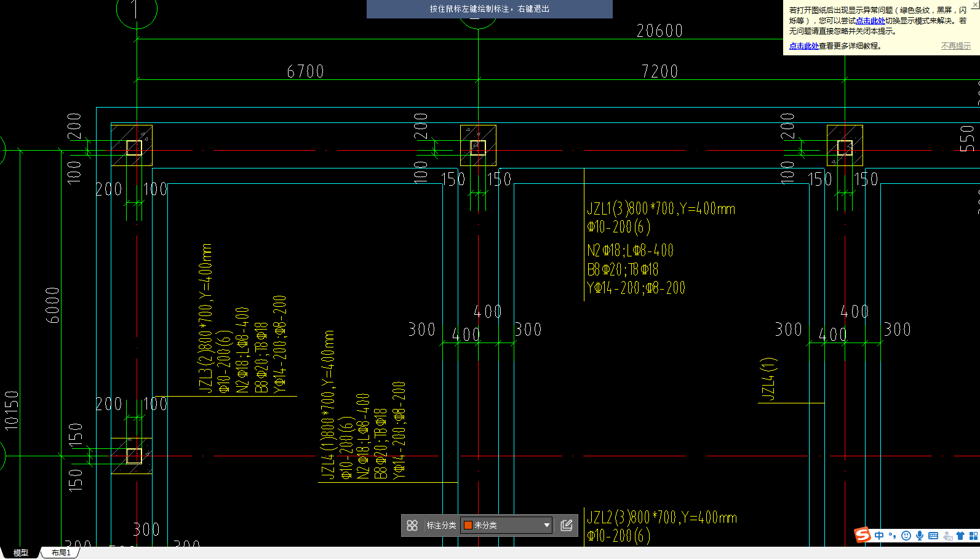Toggle Chinese/English mode via 中 icon

879,536
